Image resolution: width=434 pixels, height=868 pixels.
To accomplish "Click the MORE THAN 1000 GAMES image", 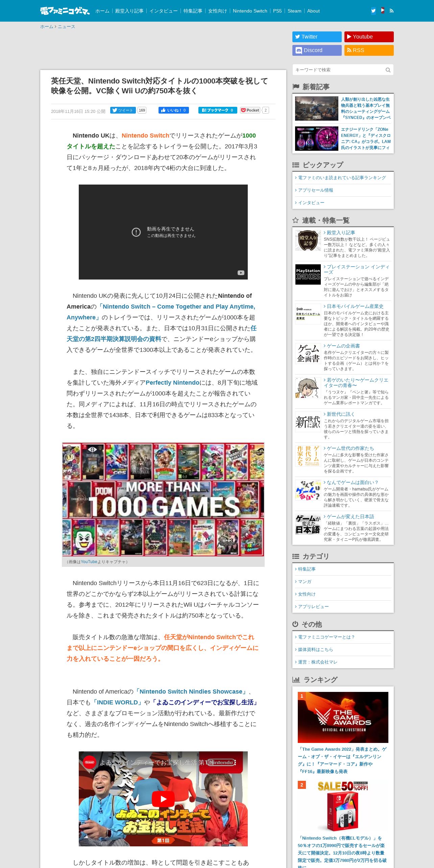I will point(163,500).
